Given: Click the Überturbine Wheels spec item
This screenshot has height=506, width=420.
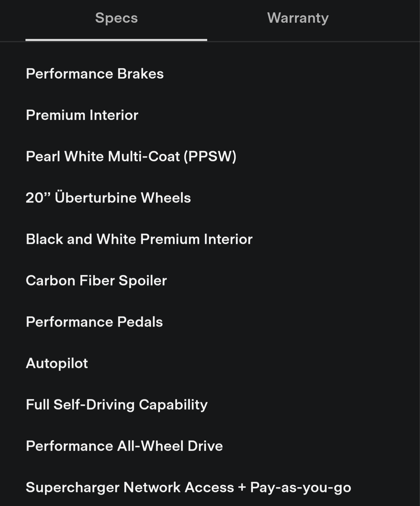Looking at the screenshot, I should pyautogui.click(x=123, y=198).
